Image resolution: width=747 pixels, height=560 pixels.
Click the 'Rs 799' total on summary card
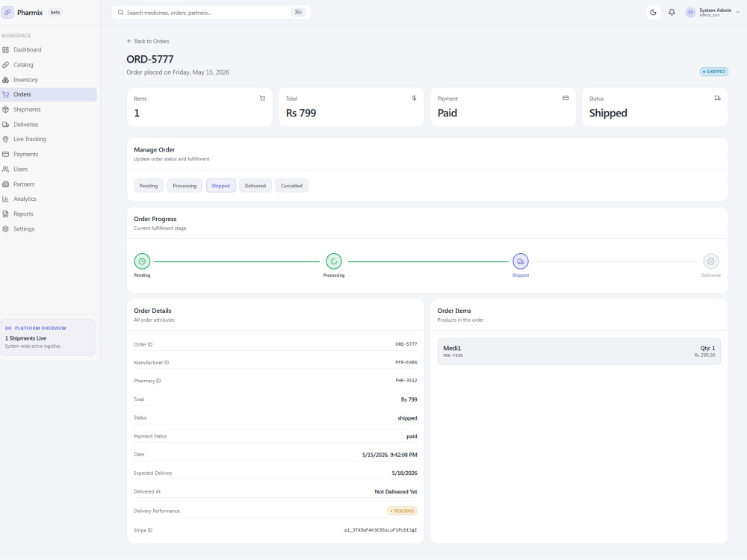coord(301,113)
